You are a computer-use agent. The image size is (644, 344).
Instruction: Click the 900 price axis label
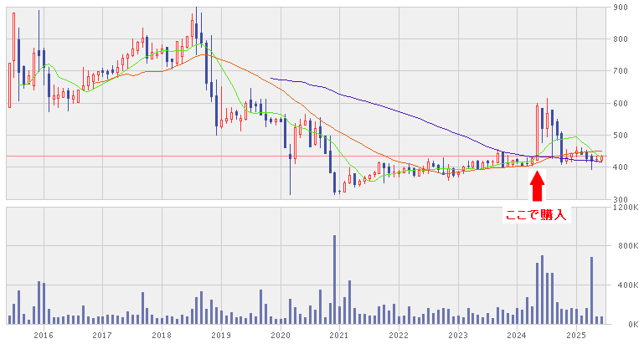coord(621,8)
